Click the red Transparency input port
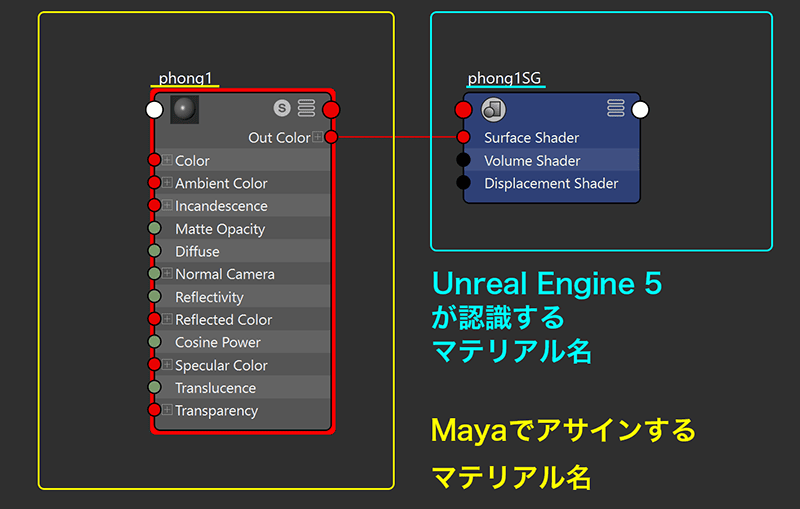Viewport: 800px width, 509px height. [154, 410]
